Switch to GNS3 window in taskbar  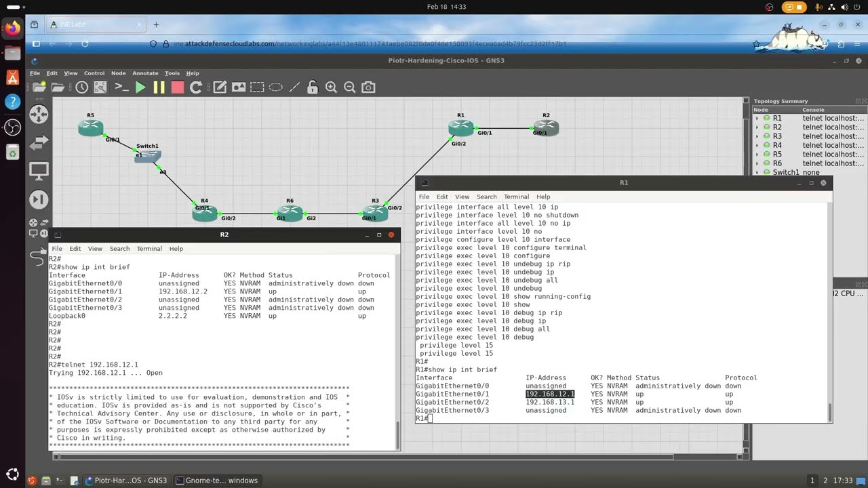tap(125, 481)
